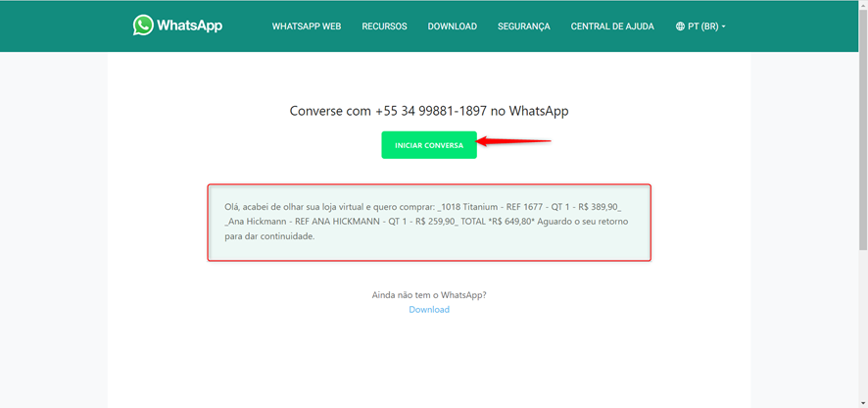
Task: Click the vertical scrollbar track below thumb
Action: click(863, 324)
